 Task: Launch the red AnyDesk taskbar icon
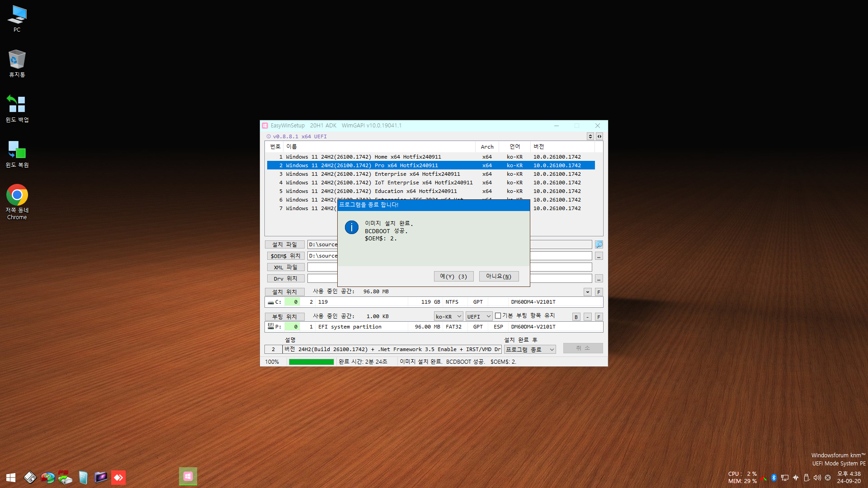(118, 477)
